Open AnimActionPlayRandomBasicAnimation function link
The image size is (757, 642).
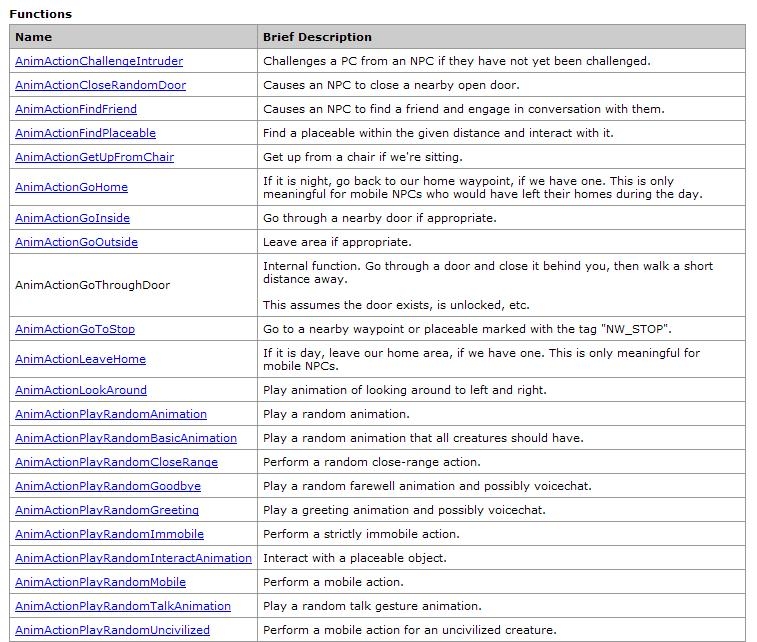coord(126,438)
